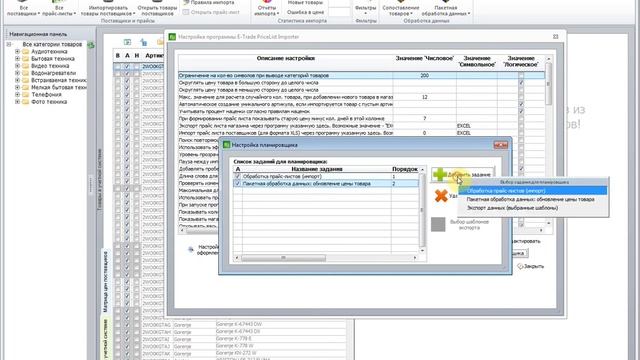Image resolution: width=640 pixels, height=360 pixels.
Task: Click the scheduler task list vertical scrollbar
Action: (422, 210)
